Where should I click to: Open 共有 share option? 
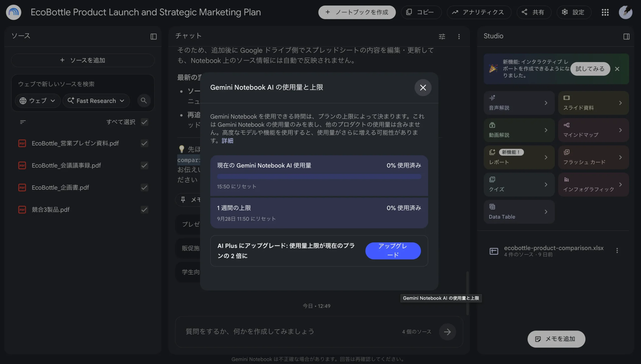click(534, 12)
